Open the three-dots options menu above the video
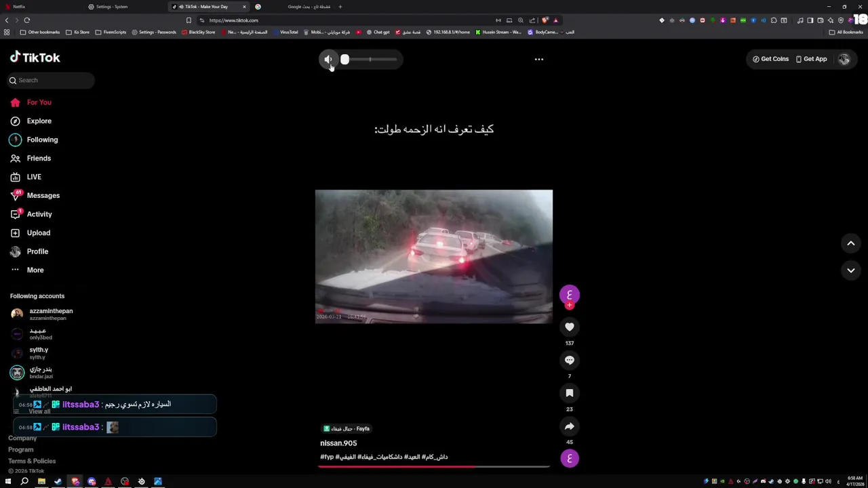868x488 pixels. coord(539,59)
